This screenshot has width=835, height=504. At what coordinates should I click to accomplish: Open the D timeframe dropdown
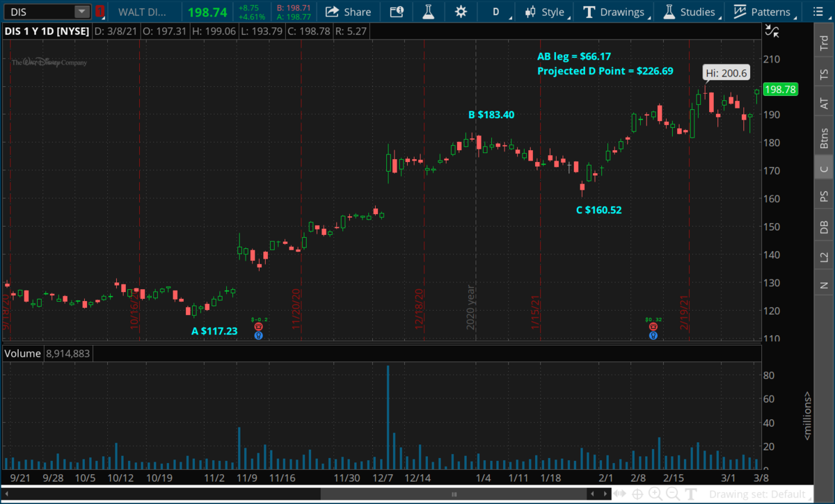click(496, 12)
